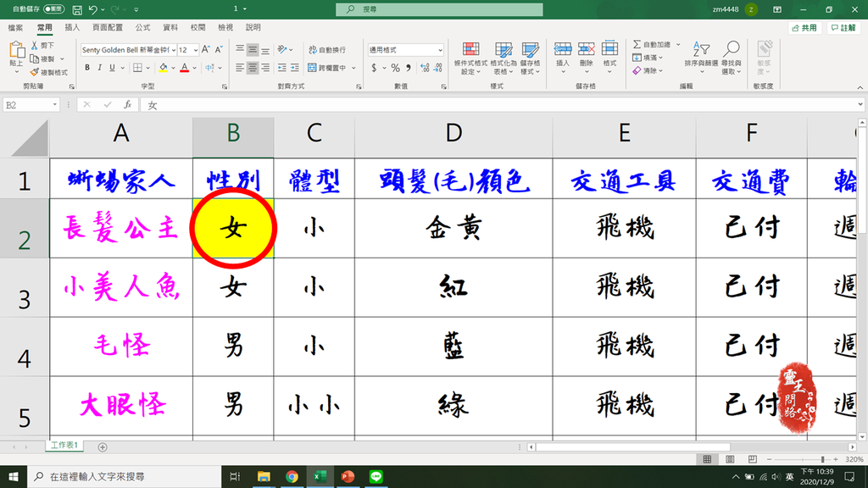The width and height of the screenshot is (868, 488).
Task: Click the Cut scissors icon
Action: 34,46
